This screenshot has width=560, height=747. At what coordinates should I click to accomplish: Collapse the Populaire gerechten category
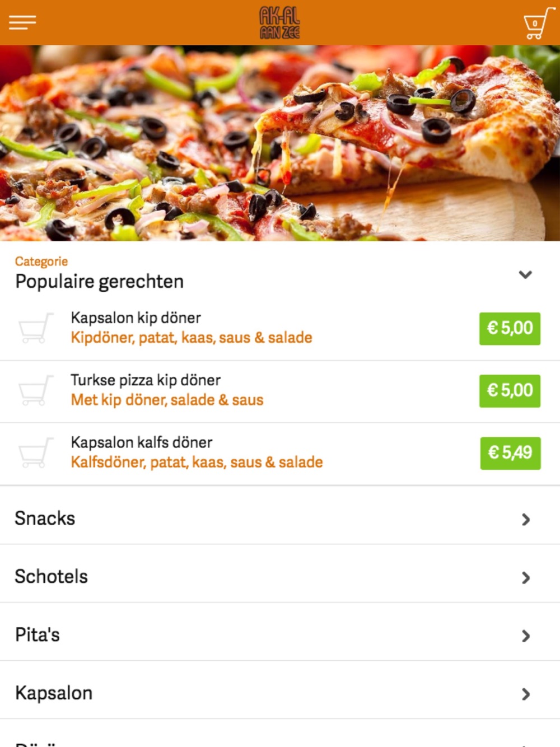[x=525, y=274]
